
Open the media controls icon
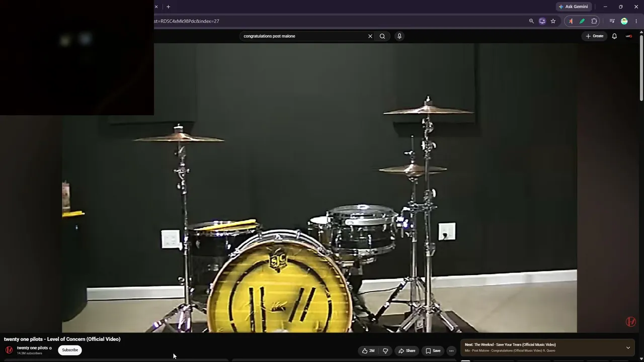612,21
